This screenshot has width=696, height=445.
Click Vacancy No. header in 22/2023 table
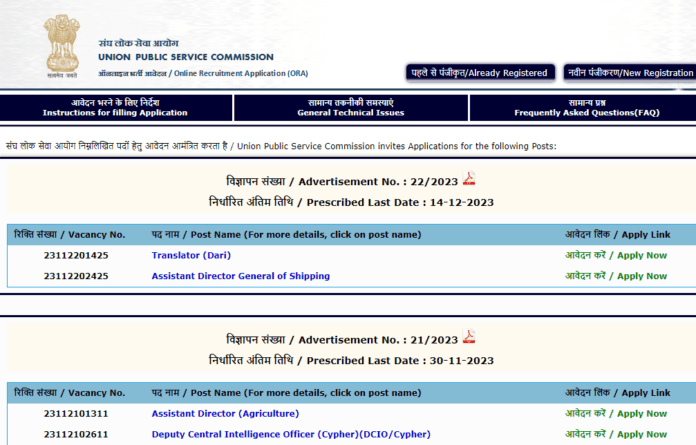[x=70, y=235]
